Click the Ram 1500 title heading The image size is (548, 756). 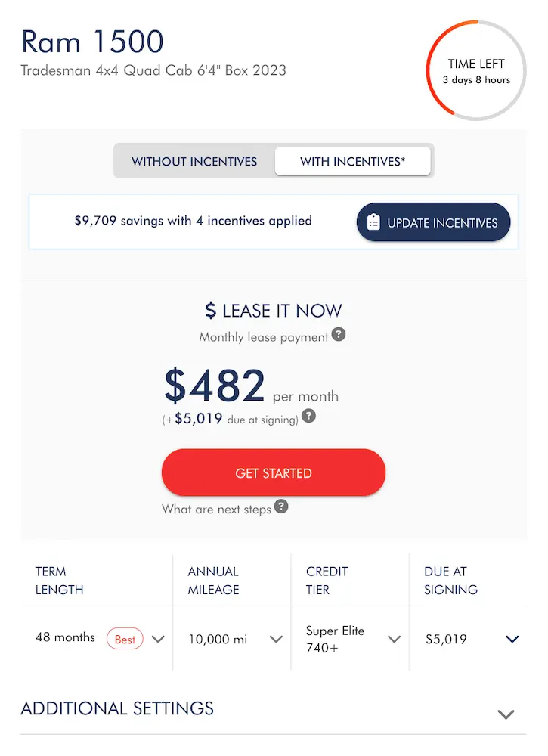[92, 42]
